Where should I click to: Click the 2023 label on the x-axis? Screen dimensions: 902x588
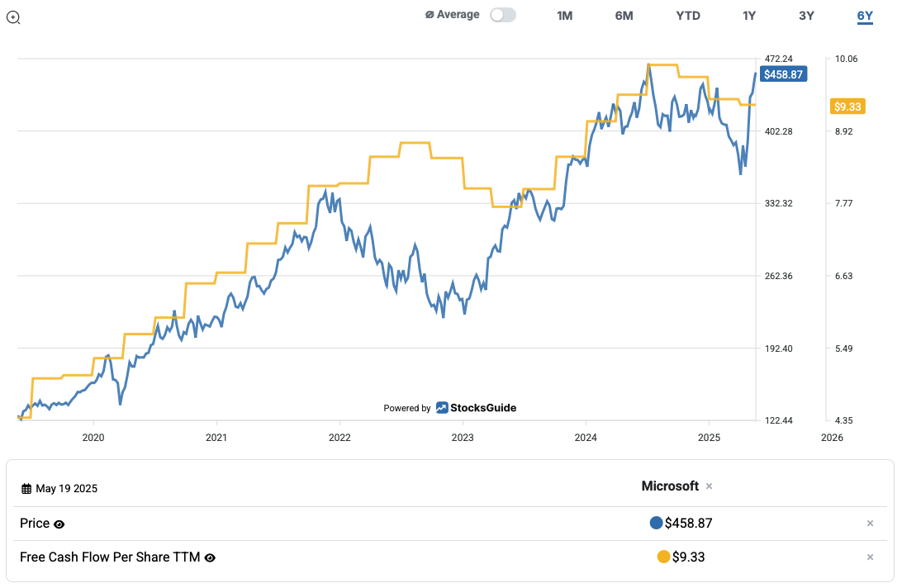coord(463,437)
